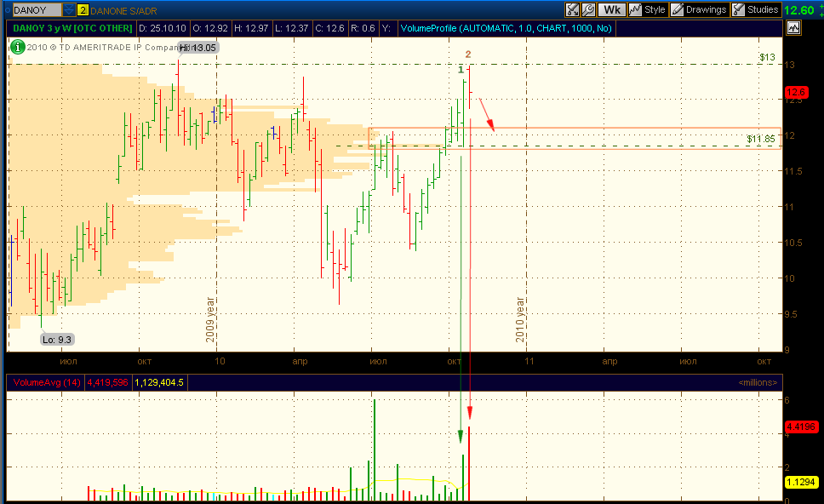Open chart settings wrench icon
This screenshot has height=504, width=824.
[588, 9]
